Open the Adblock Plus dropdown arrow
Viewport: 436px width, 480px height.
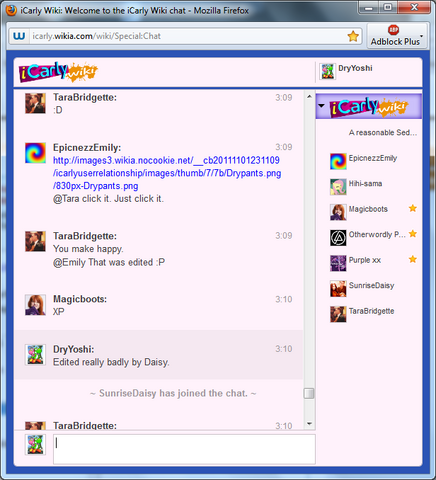point(422,36)
